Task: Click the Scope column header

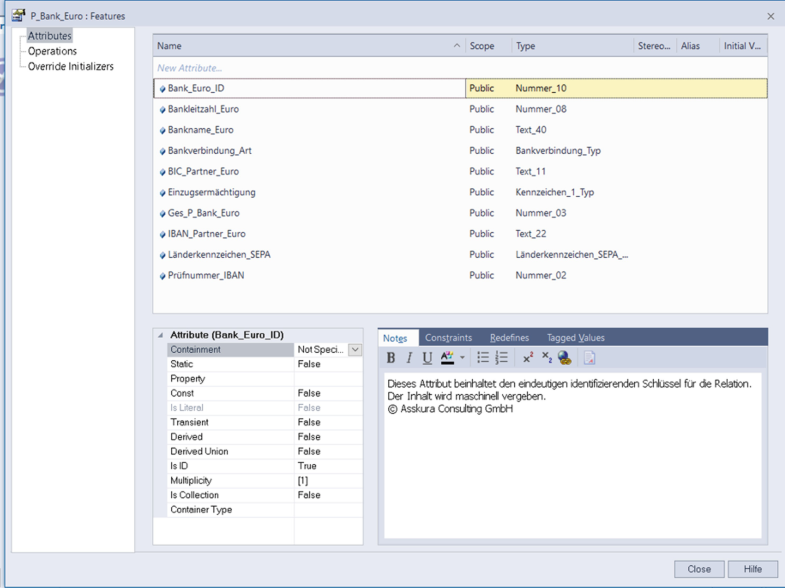Action: pyautogui.click(x=488, y=46)
